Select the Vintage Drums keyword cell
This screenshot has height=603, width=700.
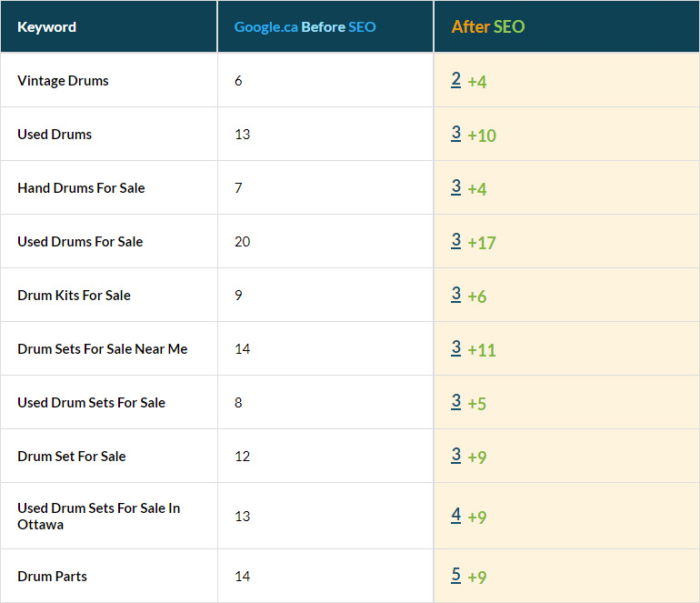(x=63, y=81)
